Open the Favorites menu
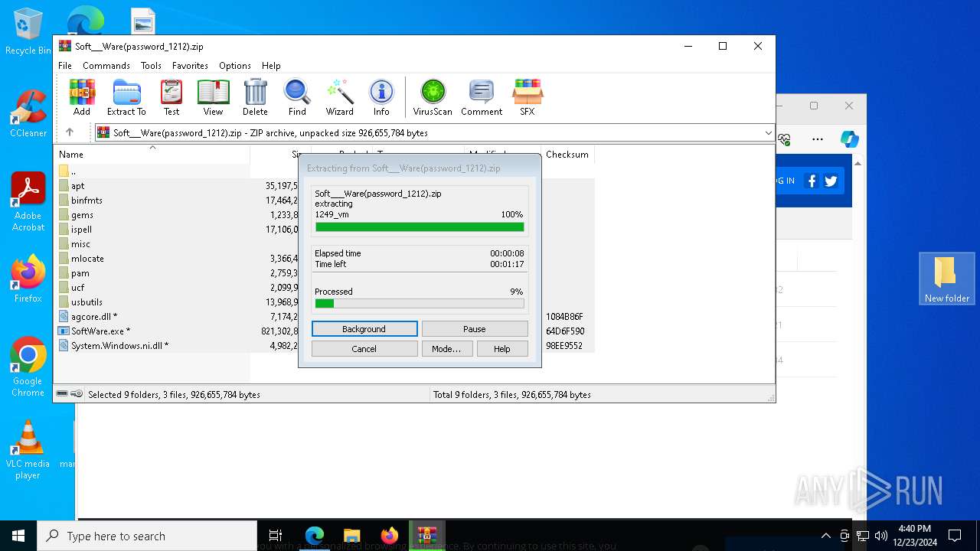Viewport: 980px width, 551px height. coord(190,66)
